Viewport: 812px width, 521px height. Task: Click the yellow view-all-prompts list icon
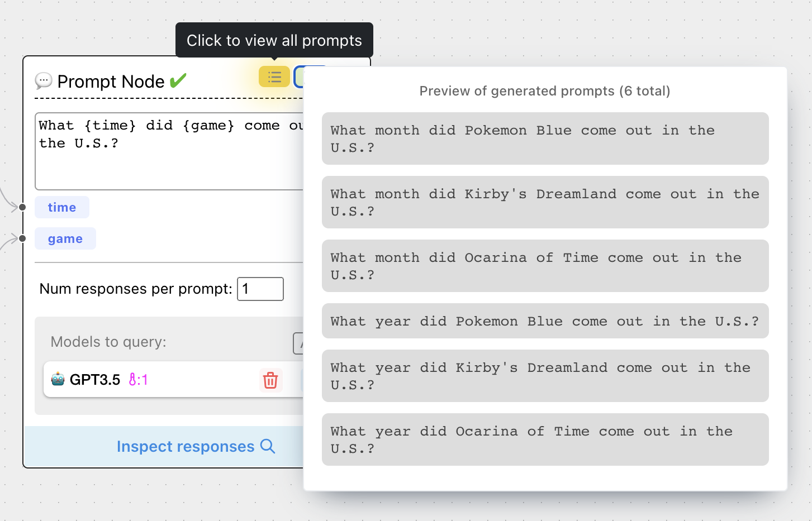pyautogui.click(x=274, y=77)
